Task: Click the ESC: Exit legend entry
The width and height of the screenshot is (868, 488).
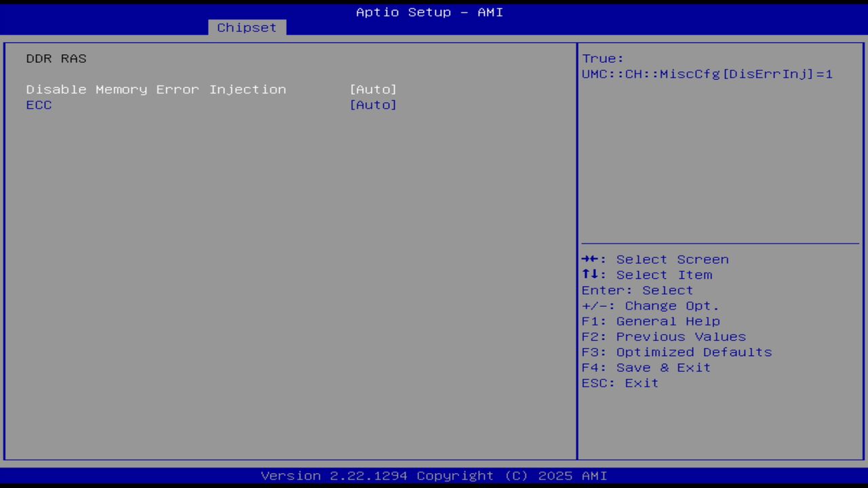Action: click(619, 383)
